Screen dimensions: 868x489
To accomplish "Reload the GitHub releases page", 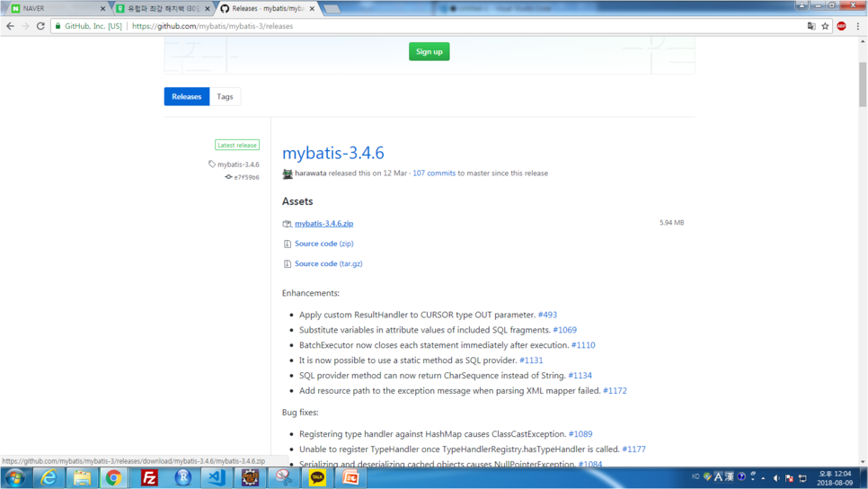I will point(40,26).
